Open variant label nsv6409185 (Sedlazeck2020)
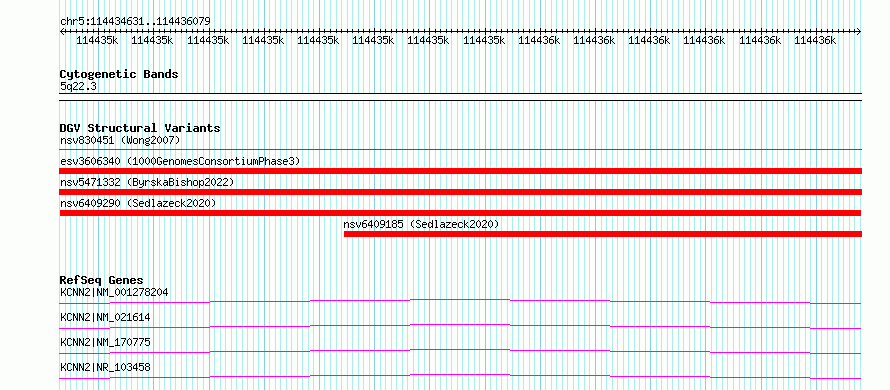Image resolution: width=890 pixels, height=390 pixels. (421, 224)
